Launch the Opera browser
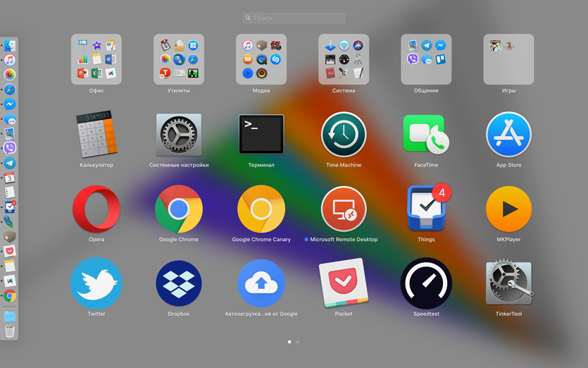Viewport: 588px width, 368px height. [x=96, y=209]
